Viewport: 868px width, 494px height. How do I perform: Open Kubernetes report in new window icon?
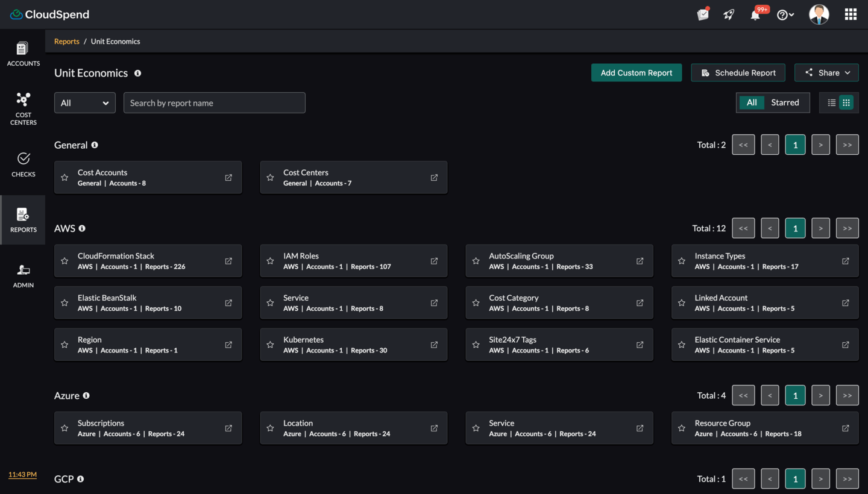click(434, 345)
